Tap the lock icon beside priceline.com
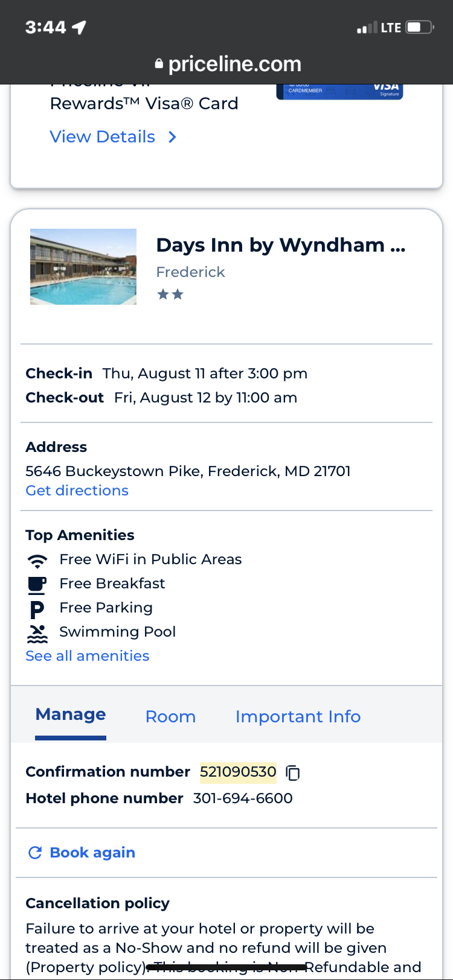Screen dimensions: 453x980 tap(159, 64)
